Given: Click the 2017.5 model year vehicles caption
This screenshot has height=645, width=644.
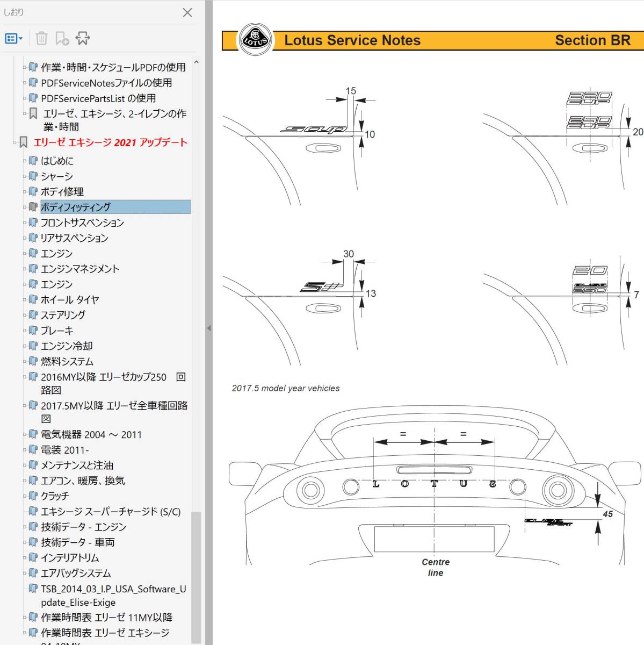Looking at the screenshot, I should coord(286,388).
